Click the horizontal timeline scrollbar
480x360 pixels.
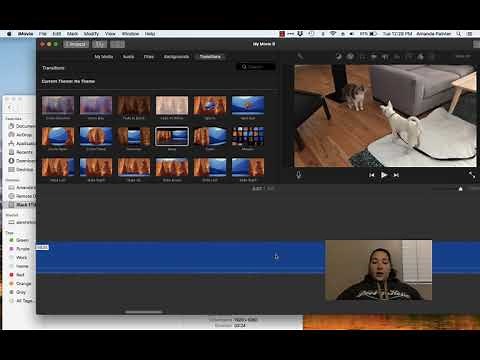(x=144, y=312)
